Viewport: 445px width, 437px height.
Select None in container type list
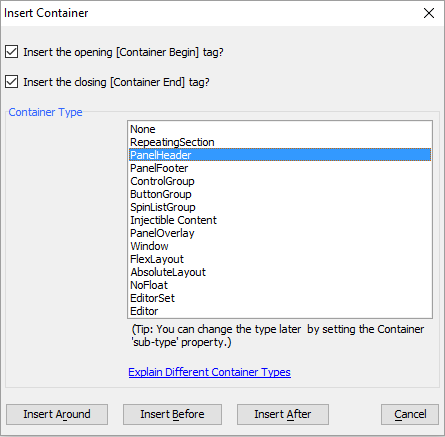point(280,129)
